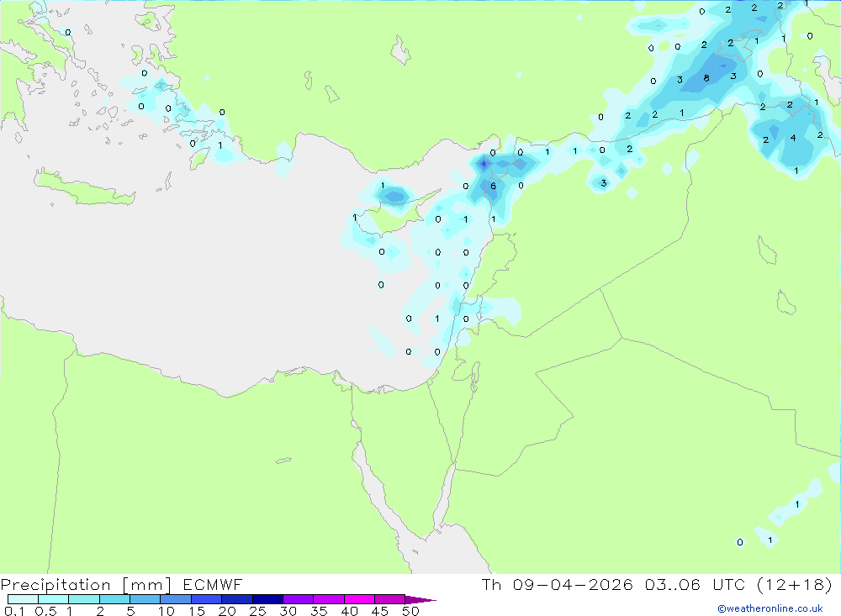Click the legend label '35'
Screen dimensions: 841x616
click(x=319, y=611)
